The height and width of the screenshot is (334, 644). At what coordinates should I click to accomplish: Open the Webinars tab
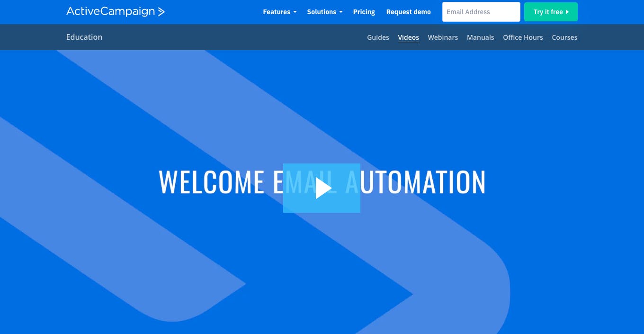click(443, 37)
